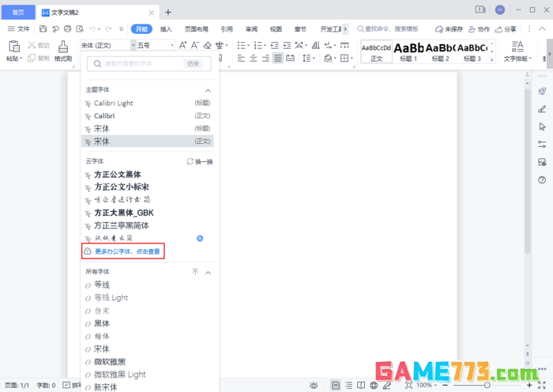Toggle justified alignment
The width and height of the screenshot is (553, 392).
278,58
